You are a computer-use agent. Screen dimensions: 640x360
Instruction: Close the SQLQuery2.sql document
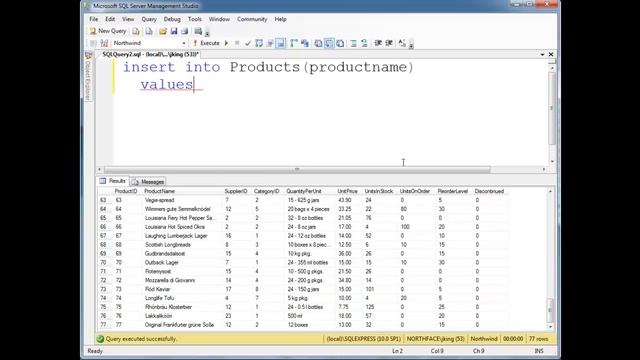[551, 54]
